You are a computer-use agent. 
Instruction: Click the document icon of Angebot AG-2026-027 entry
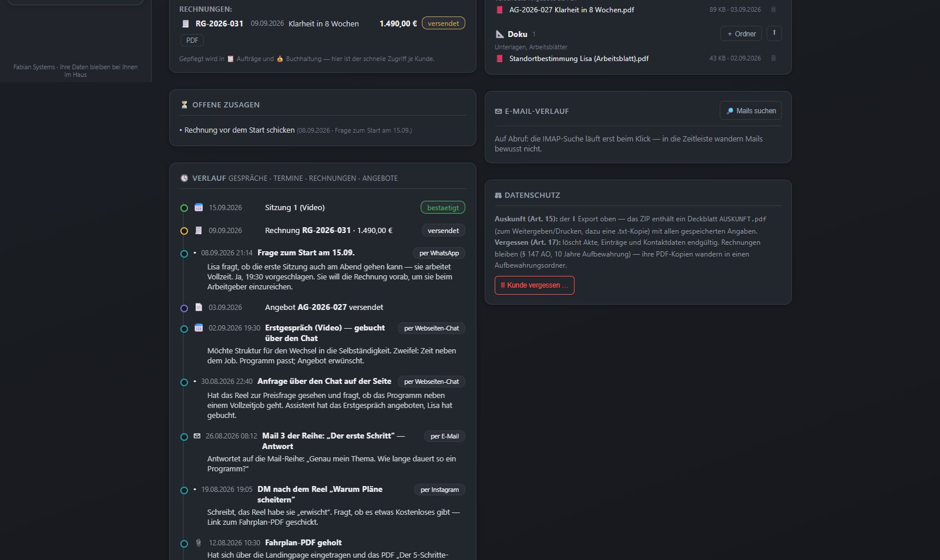pos(199,307)
